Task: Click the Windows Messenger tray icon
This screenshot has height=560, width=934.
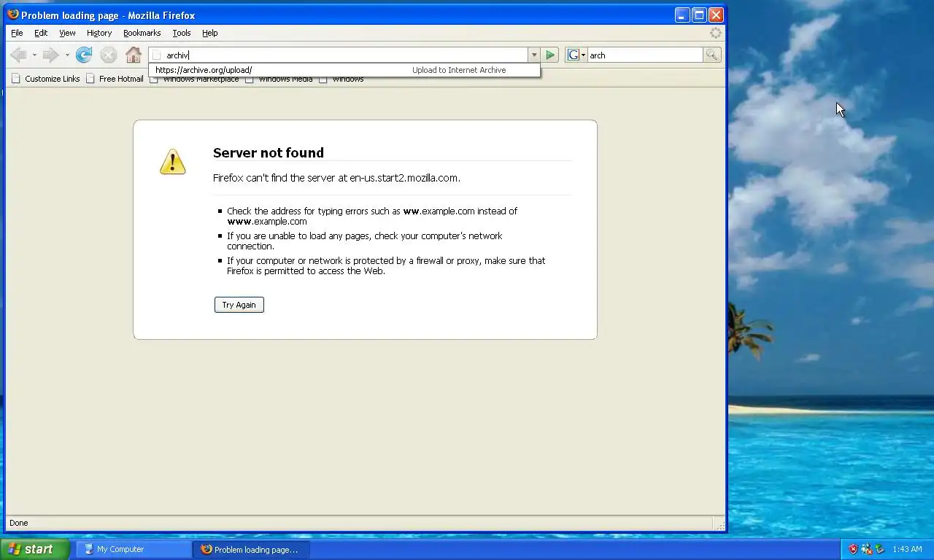Action: (867, 549)
